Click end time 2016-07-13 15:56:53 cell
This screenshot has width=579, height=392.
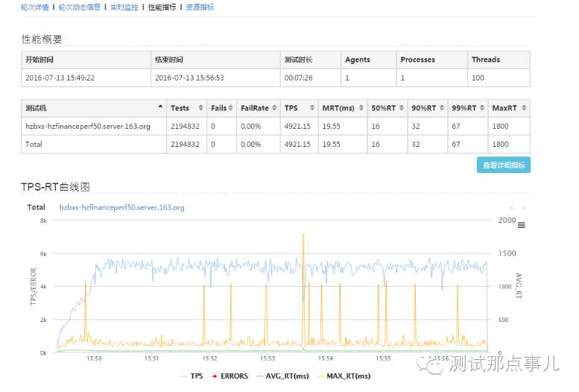tap(215, 78)
